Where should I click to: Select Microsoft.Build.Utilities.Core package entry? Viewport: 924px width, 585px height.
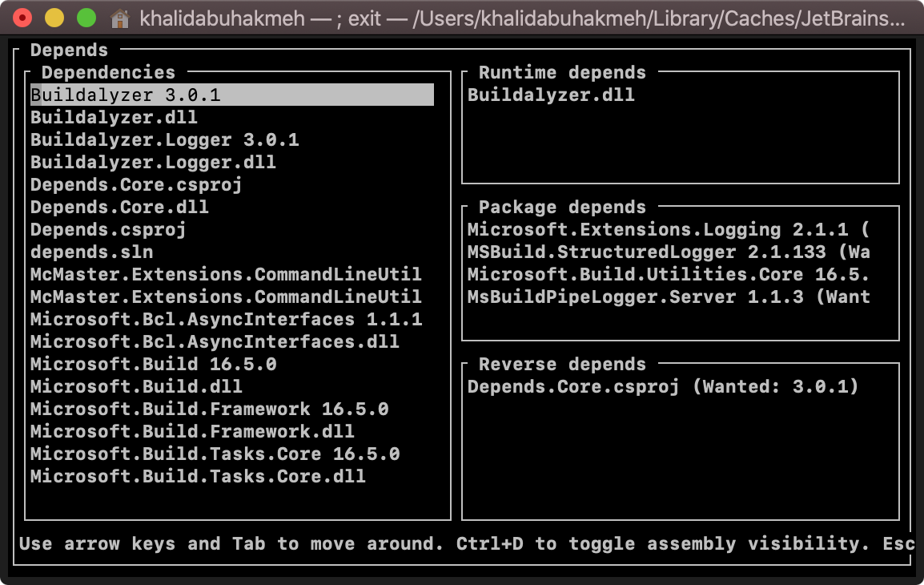pos(669,274)
